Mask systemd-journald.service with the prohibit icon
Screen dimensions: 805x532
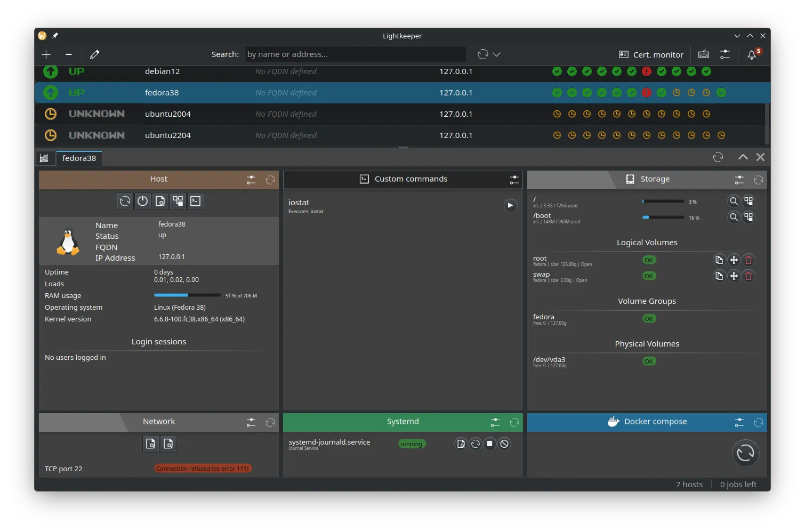point(504,444)
